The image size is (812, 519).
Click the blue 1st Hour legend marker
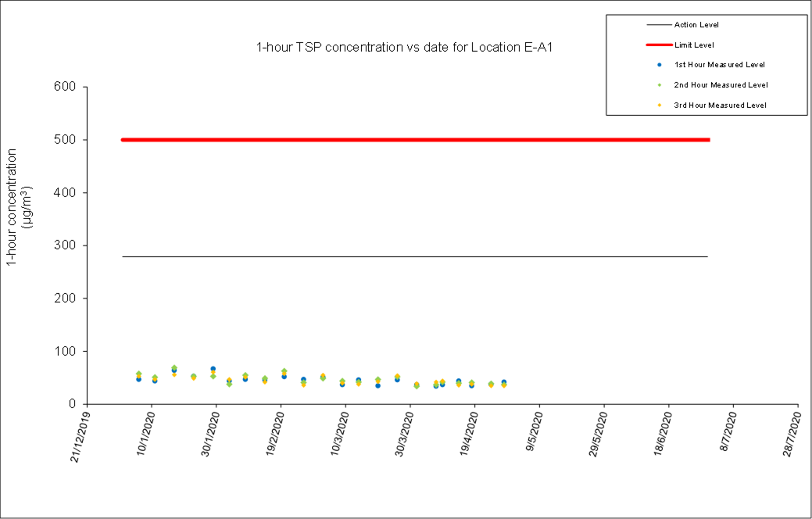[660, 64]
